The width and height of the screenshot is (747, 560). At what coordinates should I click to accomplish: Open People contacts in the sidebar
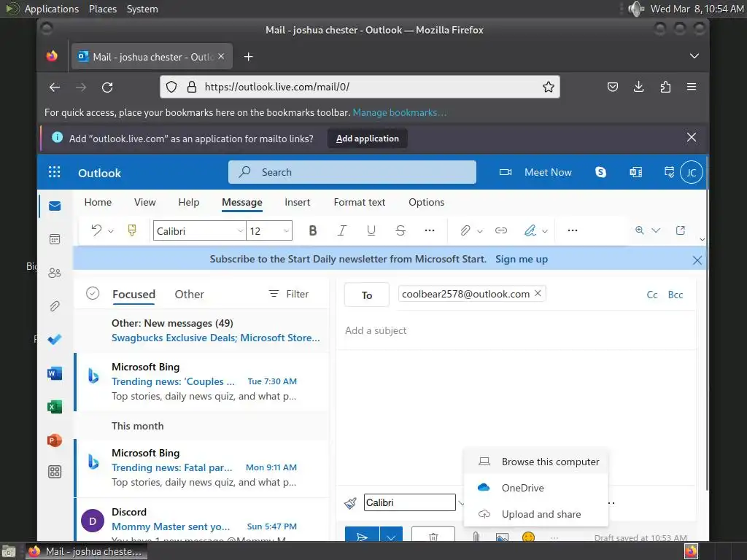click(55, 273)
